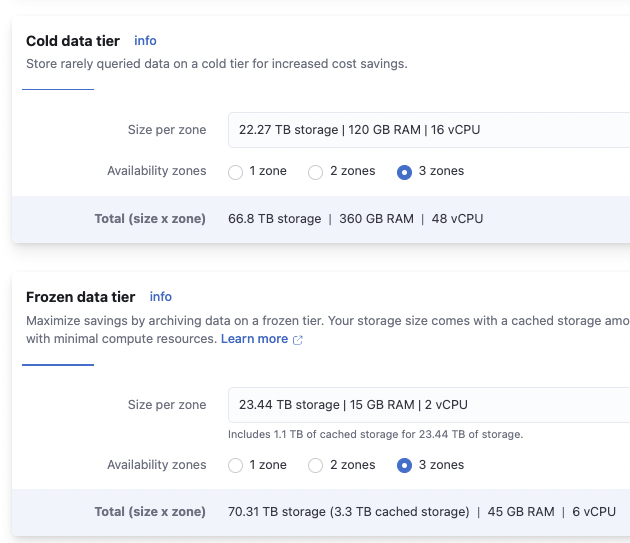Select 3 zones for Cold data tier
Viewport: 630px width, 543px height.
(404, 172)
